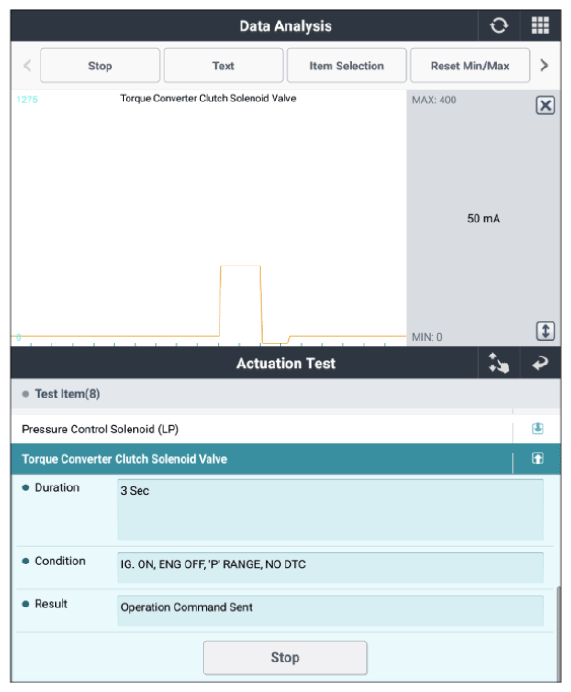571x692 pixels.
Task: Click the touch-move icon in Actuation Test bar
Action: click(x=499, y=363)
